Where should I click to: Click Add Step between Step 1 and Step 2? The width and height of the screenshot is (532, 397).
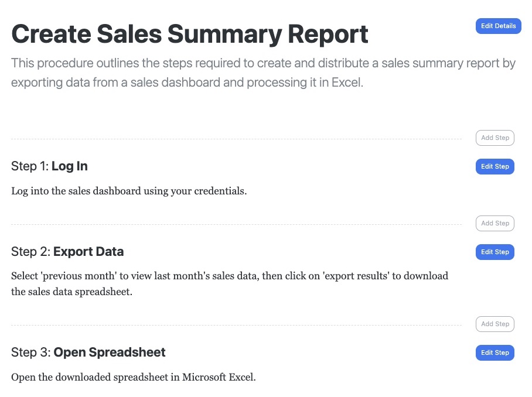point(495,223)
